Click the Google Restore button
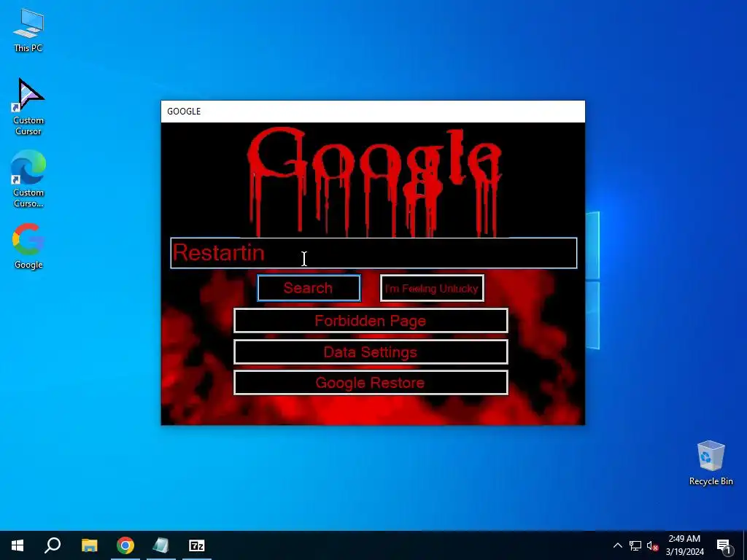 tap(371, 383)
